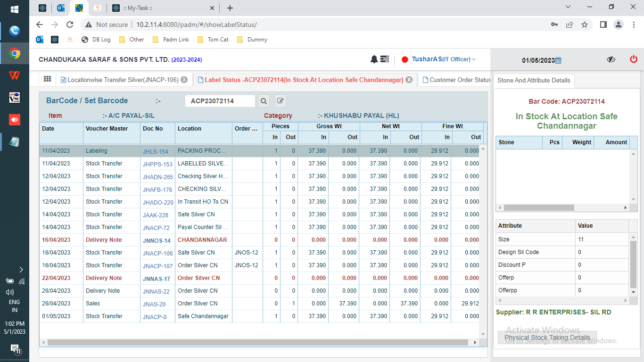Click the edit barcode pencil icon
This screenshot has width=644, height=362.
click(281, 101)
